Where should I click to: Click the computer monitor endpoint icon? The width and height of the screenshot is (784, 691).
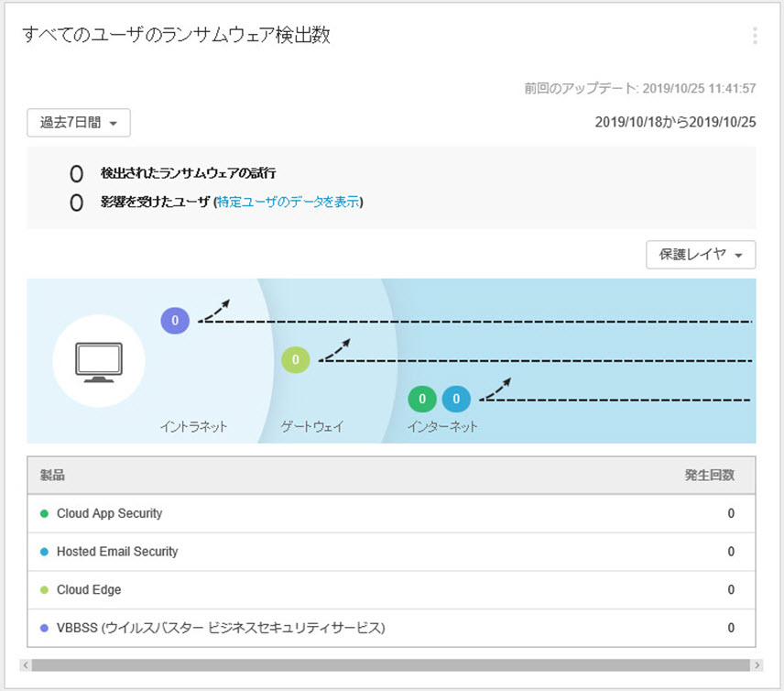click(x=97, y=361)
